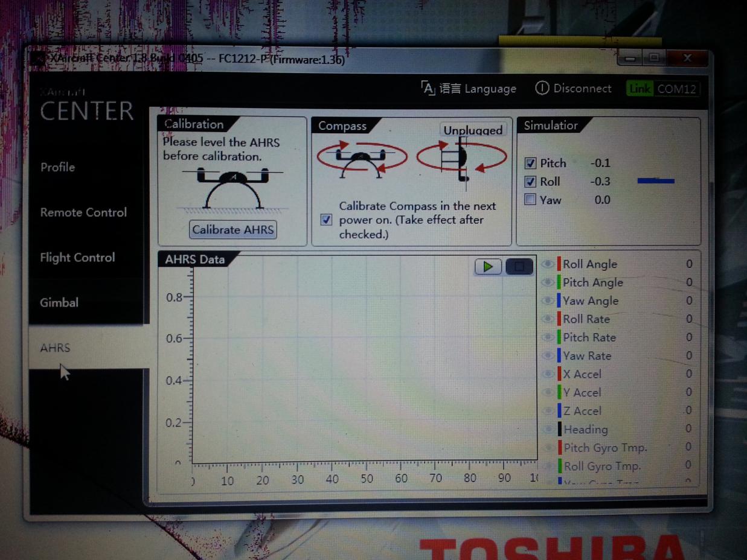Stop AHRS data recording with stop button
Viewport: 747px width, 560px height.
[x=519, y=266]
